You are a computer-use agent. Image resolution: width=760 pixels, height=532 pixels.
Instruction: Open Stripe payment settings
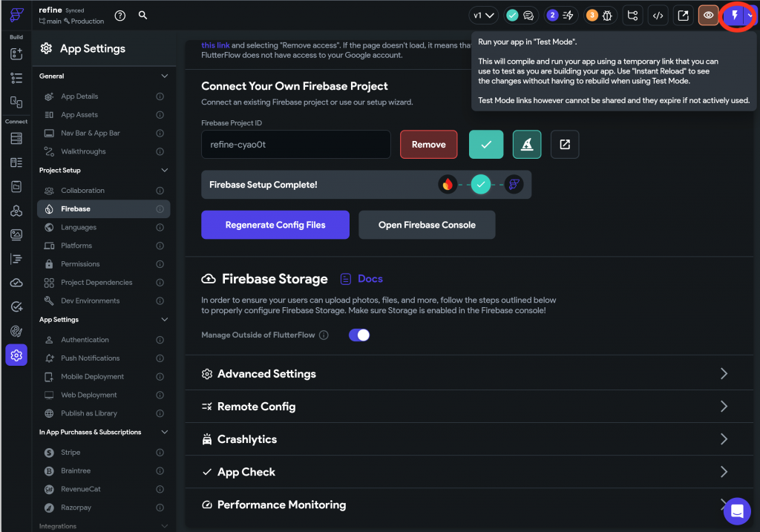pos(104,452)
